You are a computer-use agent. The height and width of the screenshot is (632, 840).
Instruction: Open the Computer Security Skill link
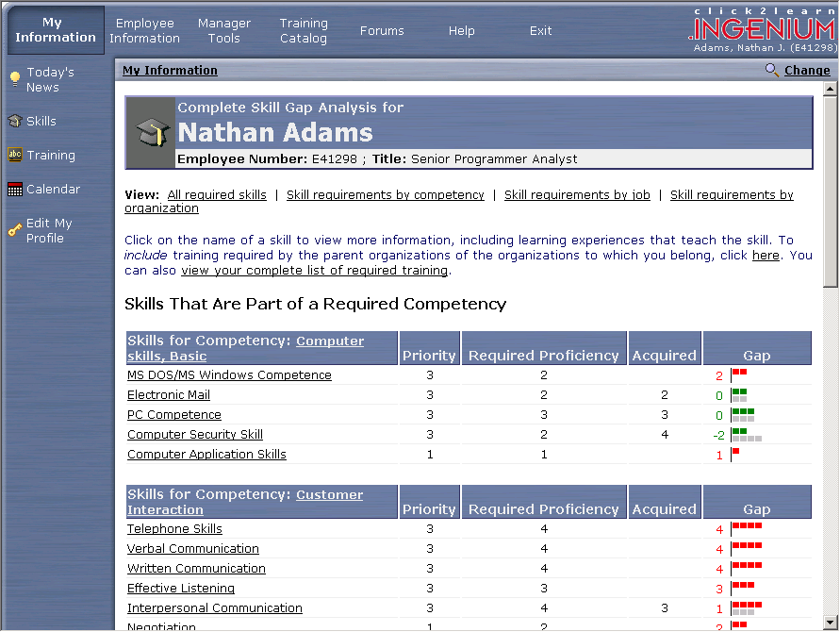pyautogui.click(x=195, y=435)
